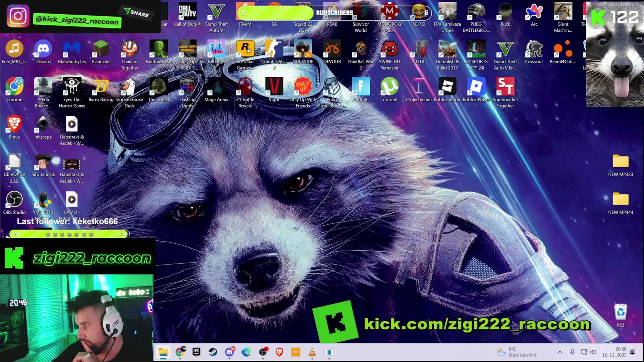Open Flashing Lights game icon
644x362 pixels.
pyautogui.click(x=187, y=93)
